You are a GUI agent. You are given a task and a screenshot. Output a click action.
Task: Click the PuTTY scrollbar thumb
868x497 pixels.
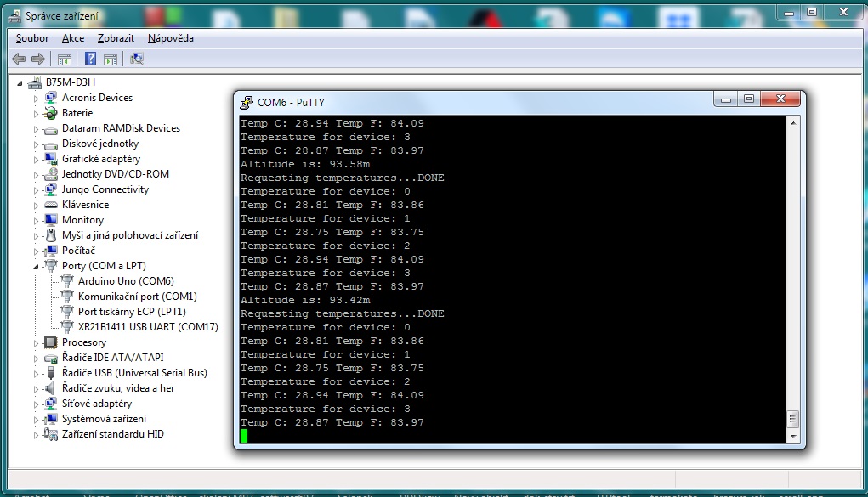coord(792,419)
